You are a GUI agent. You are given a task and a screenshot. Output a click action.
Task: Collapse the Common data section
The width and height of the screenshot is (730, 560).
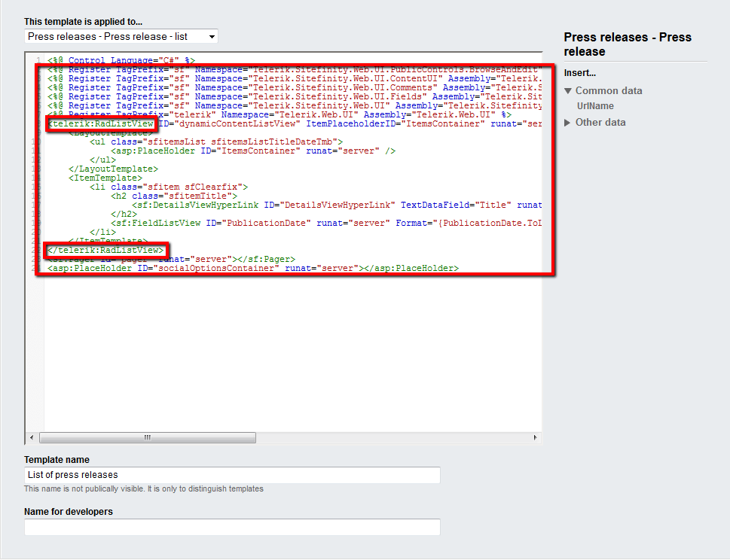[569, 91]
